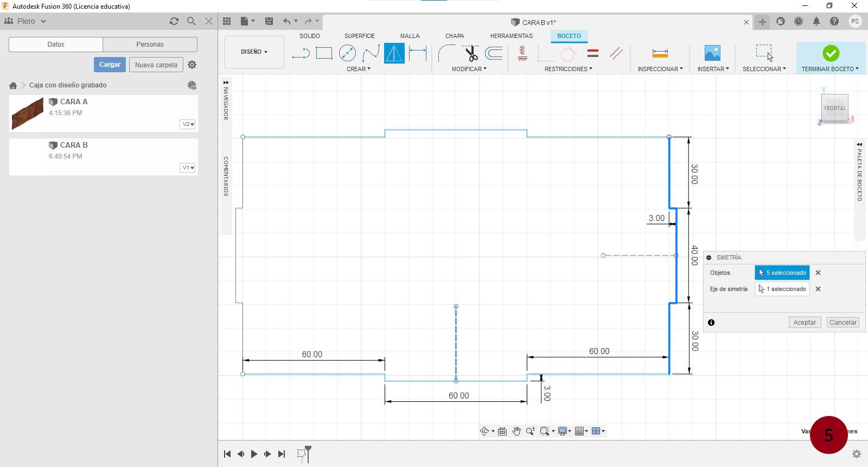Refresh the data panel
Viewport: 868px width, 467px height.
click(x=174, y=21)
